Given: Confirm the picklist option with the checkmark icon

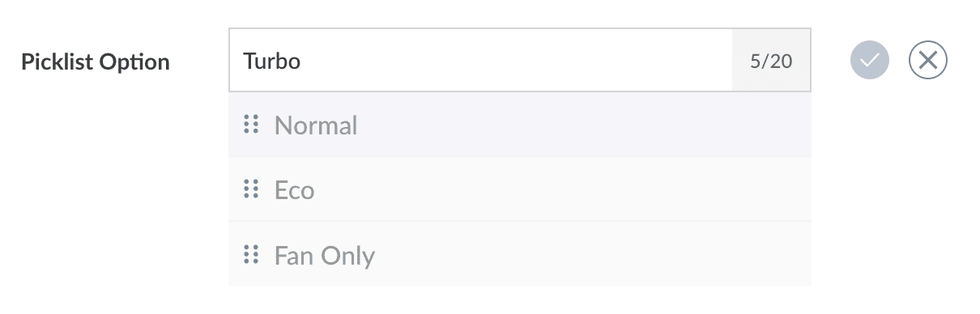Looking at the screenshot, I should [870, 61].
